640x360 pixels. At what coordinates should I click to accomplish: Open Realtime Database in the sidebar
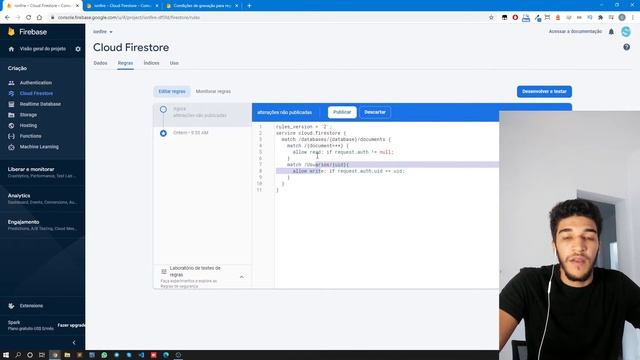tap(40, 104)
